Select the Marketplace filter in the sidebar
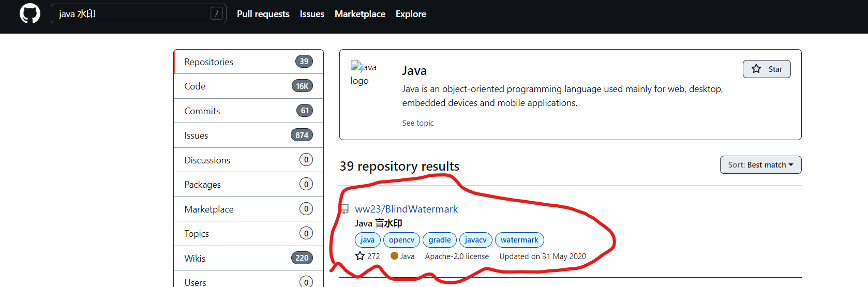 [x=249, y=209]
